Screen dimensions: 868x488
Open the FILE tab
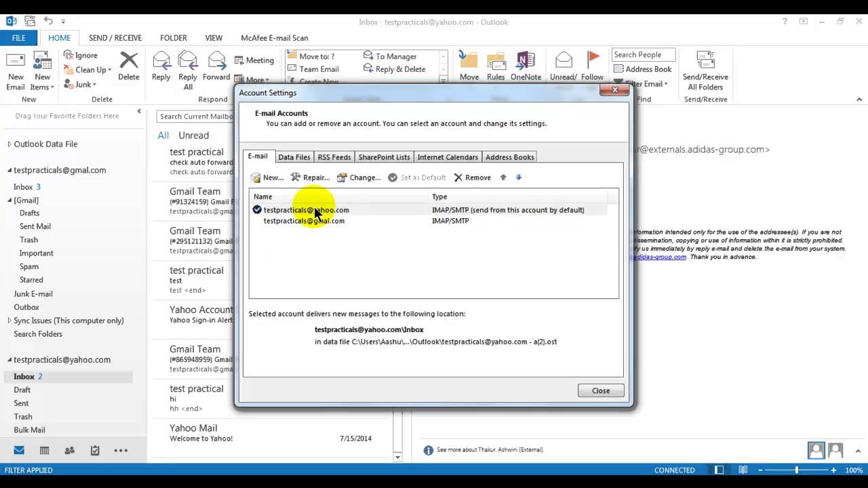tap(19, 38)
